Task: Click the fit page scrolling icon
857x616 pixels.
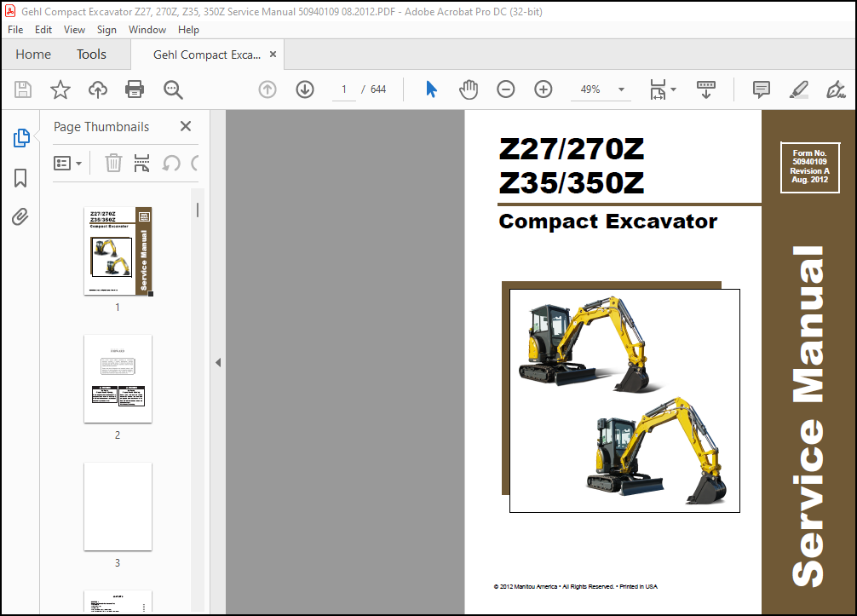Action: pos(658,89)
